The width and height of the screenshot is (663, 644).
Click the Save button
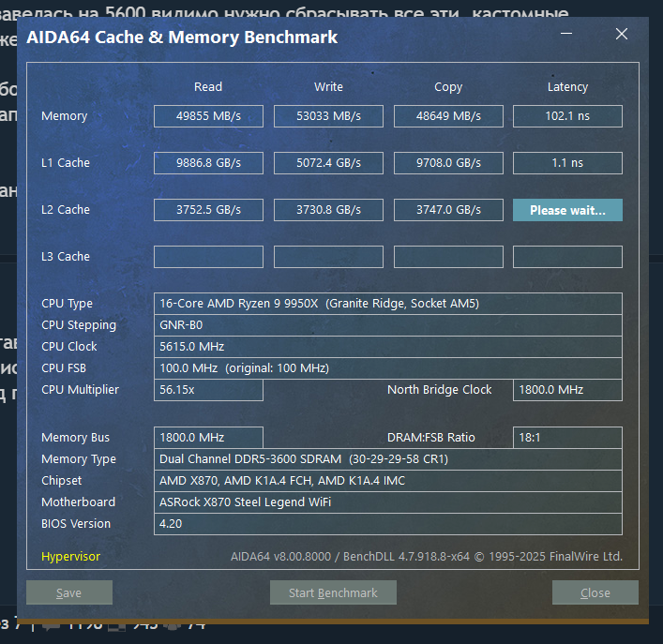[x=69, y=592]
